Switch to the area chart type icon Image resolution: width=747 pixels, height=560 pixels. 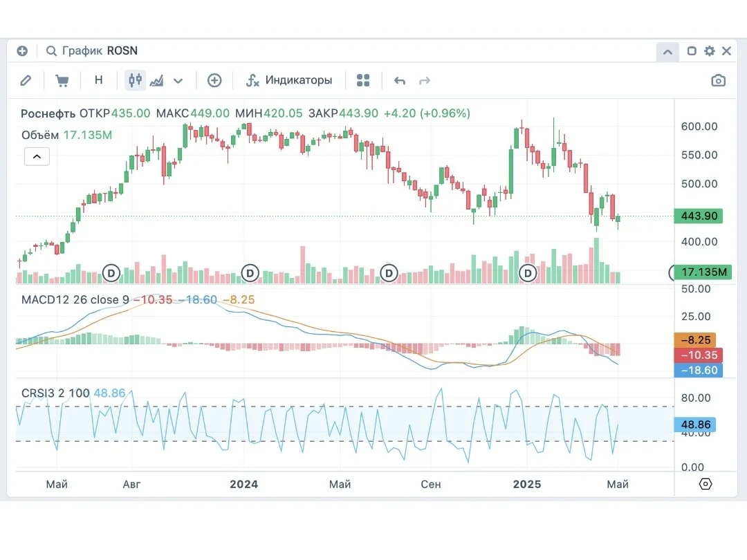click(157, 80)
